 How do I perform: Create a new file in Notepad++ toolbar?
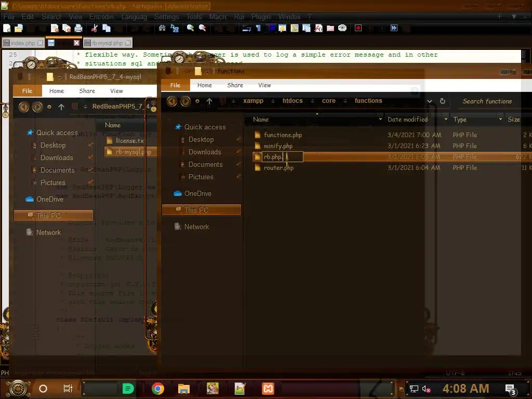coord(7,28)
